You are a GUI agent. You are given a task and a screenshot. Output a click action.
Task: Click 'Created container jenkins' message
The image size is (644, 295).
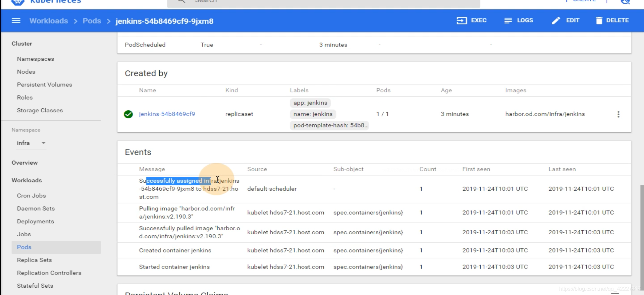pyautogui.click(x=175, y=250)
